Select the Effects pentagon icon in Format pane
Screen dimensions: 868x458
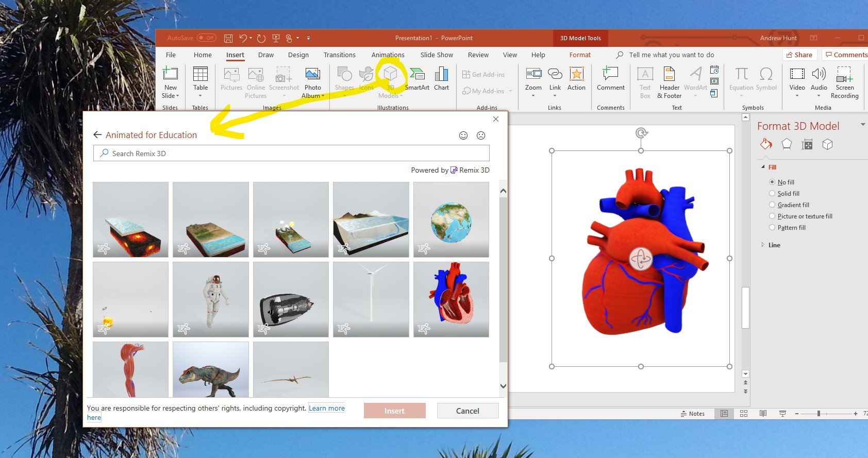pos(787,145)
